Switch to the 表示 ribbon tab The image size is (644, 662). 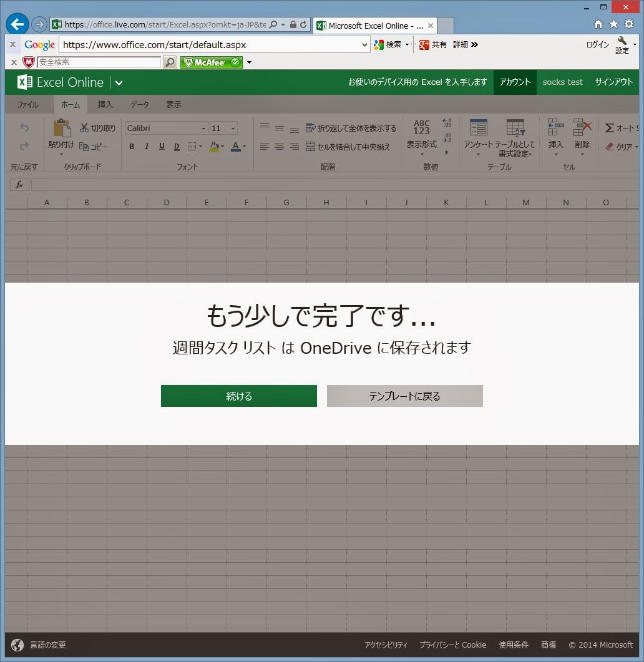click(174, 104)
